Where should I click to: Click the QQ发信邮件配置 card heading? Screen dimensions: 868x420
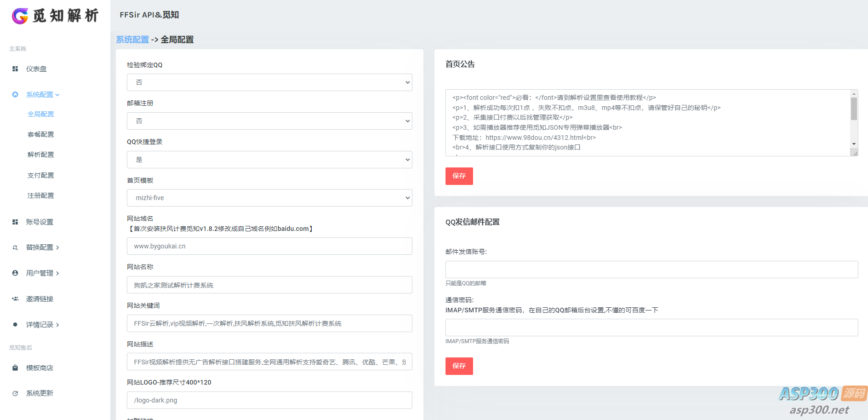point(473,222)
